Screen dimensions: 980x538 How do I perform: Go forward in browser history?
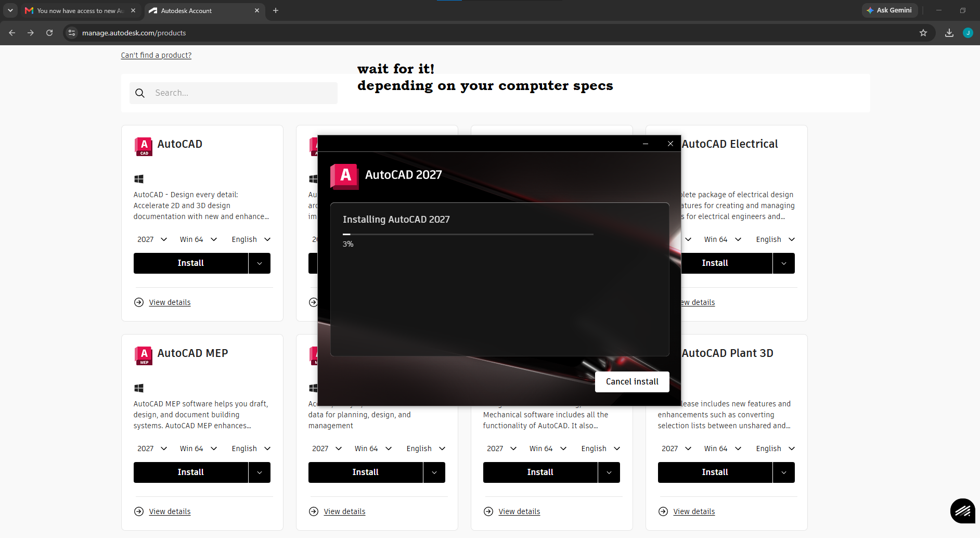click(31, 33)
